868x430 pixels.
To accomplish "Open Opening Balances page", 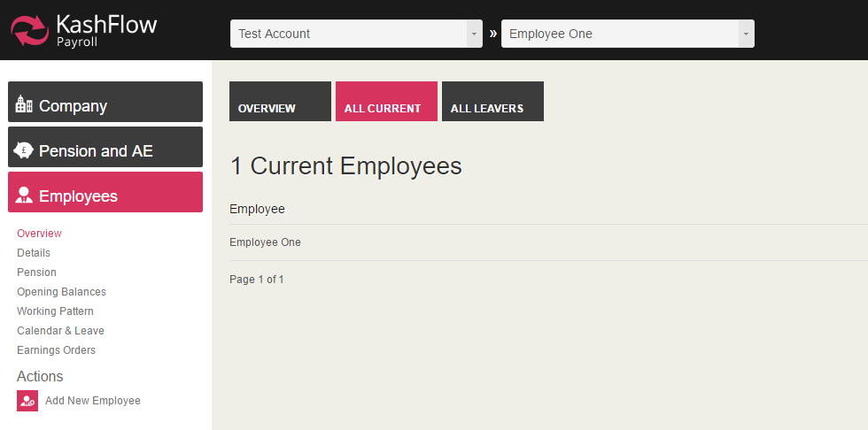I will pyautogui.click(x=61, y=292).
